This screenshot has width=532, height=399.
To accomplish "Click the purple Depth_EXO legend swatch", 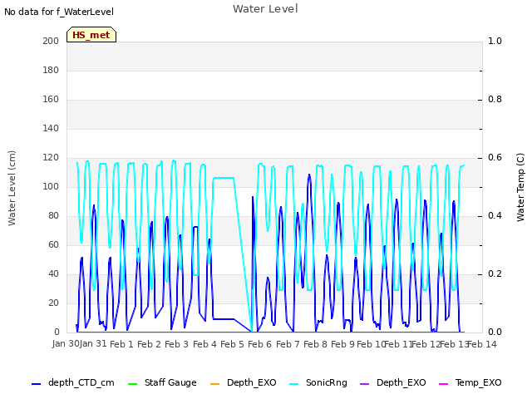I will click(x=364, y=384).
